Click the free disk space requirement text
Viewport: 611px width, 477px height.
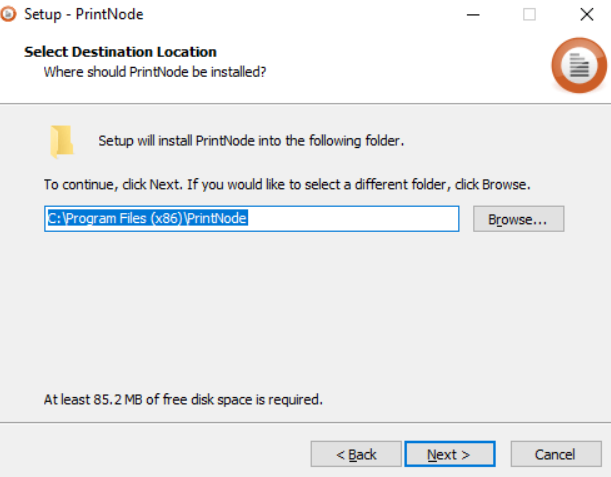point(183,399)
